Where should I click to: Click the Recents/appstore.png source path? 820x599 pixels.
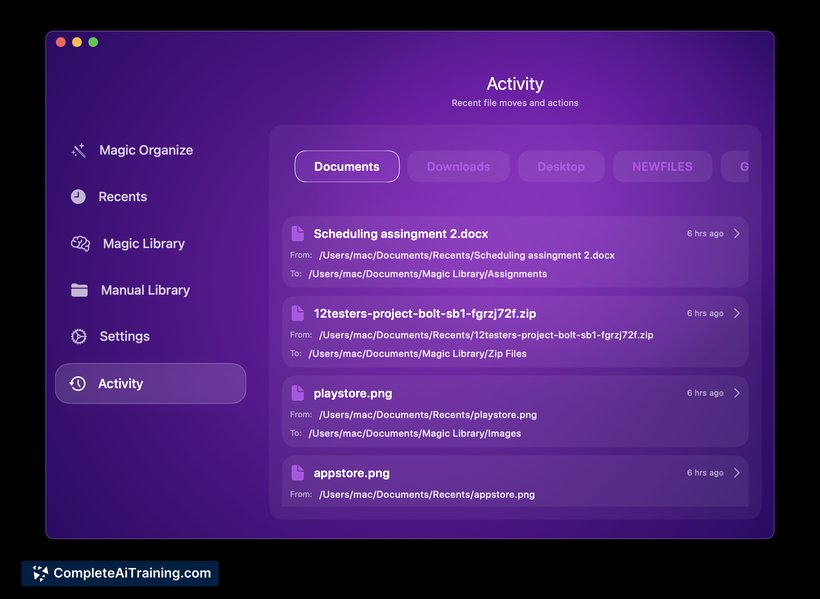(427, 494)
